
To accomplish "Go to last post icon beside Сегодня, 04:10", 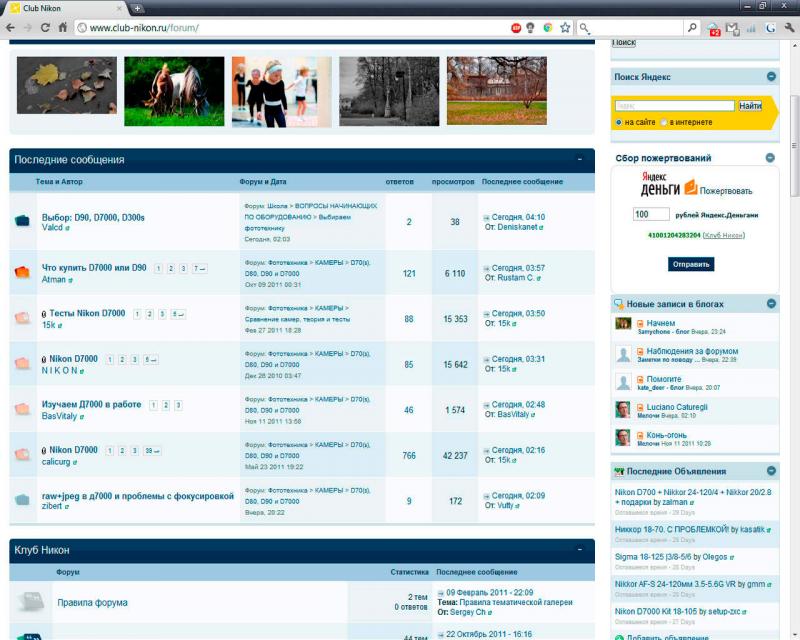I will pyautogui.click(x=486, y=217).
